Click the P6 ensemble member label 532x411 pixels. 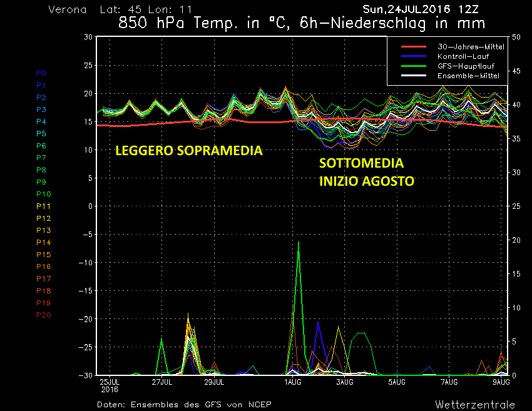(41, 146)
